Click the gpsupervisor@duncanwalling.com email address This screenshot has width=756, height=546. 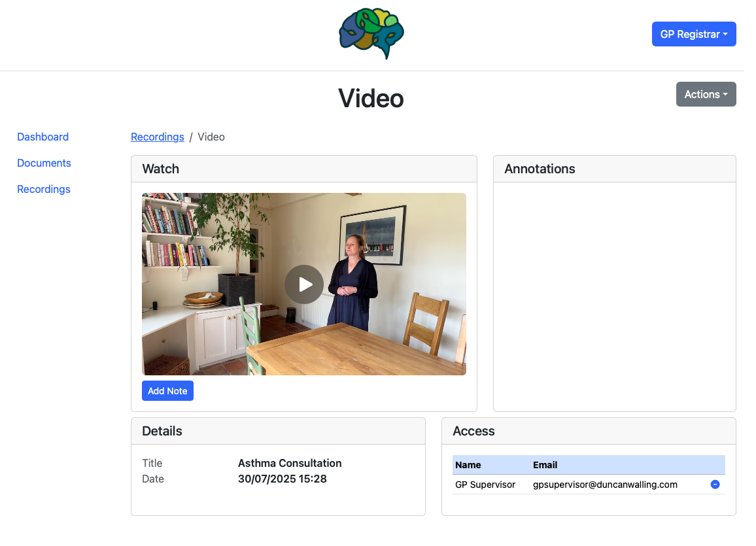coord(605,485)
